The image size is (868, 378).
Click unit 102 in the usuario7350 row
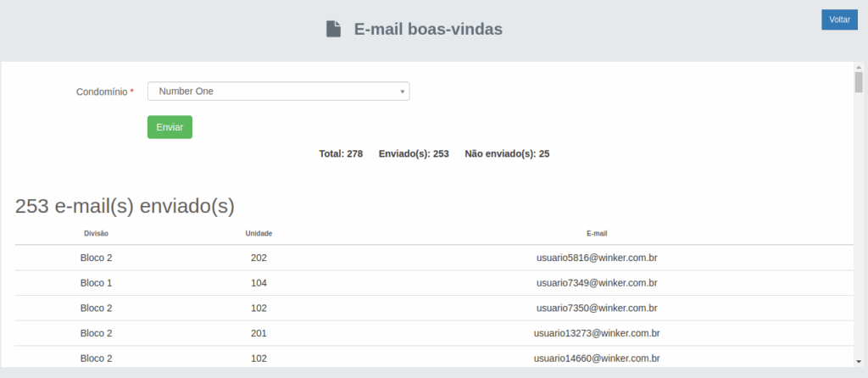click(x=259, y=308)
